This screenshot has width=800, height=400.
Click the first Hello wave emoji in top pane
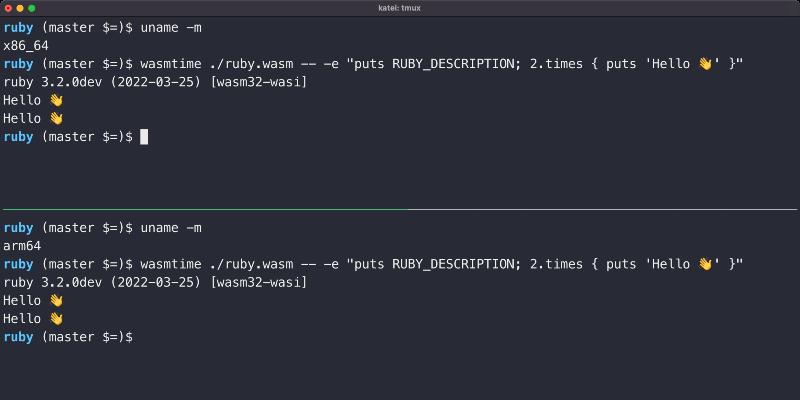click(x=56, y=100)
